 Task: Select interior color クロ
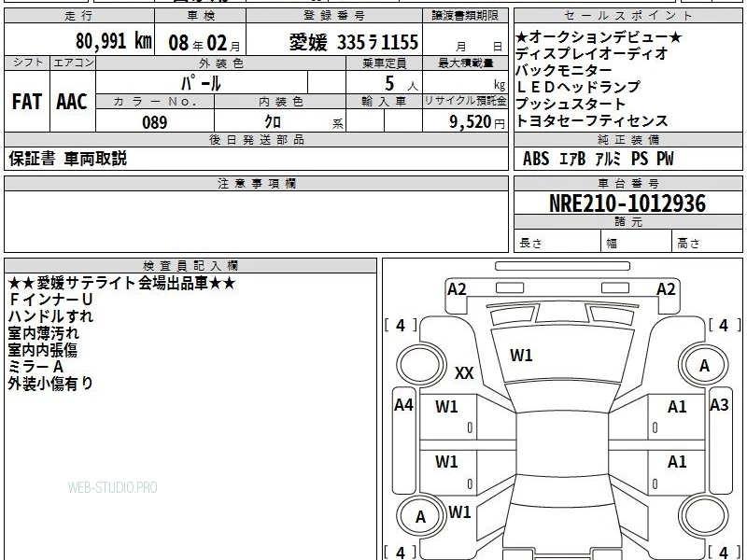(273, 122)
